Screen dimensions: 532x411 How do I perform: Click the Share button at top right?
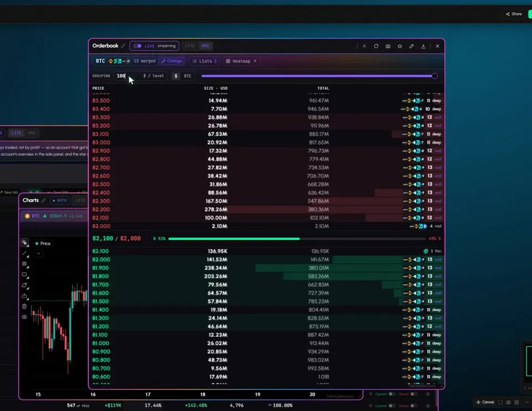point(514,14)
